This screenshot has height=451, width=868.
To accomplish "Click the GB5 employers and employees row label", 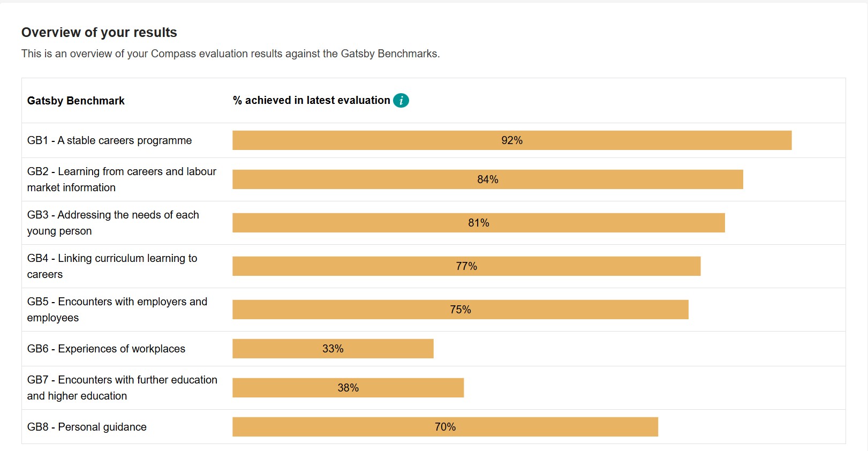I will pyautogui.click(x=117, y=310).
